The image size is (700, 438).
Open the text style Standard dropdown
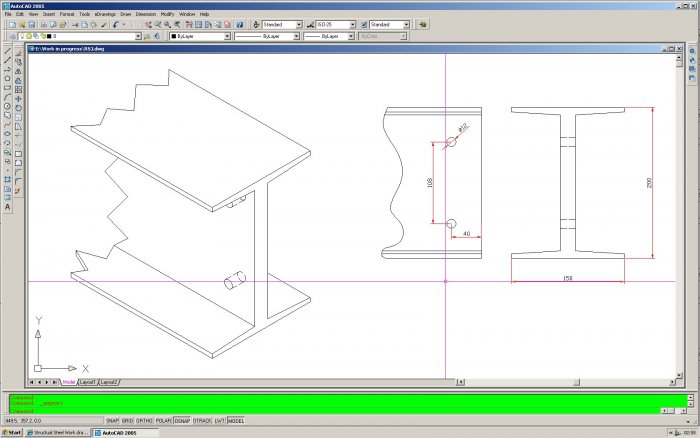[299, 25]
